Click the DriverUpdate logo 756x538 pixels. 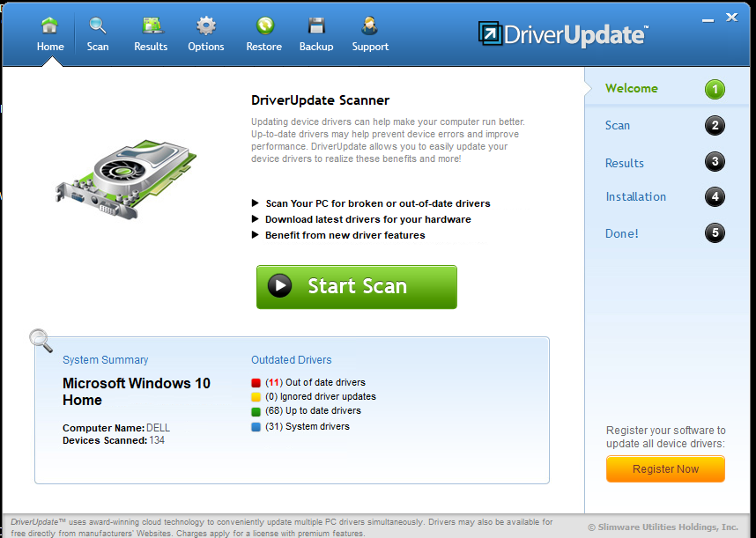click(563, 34)
